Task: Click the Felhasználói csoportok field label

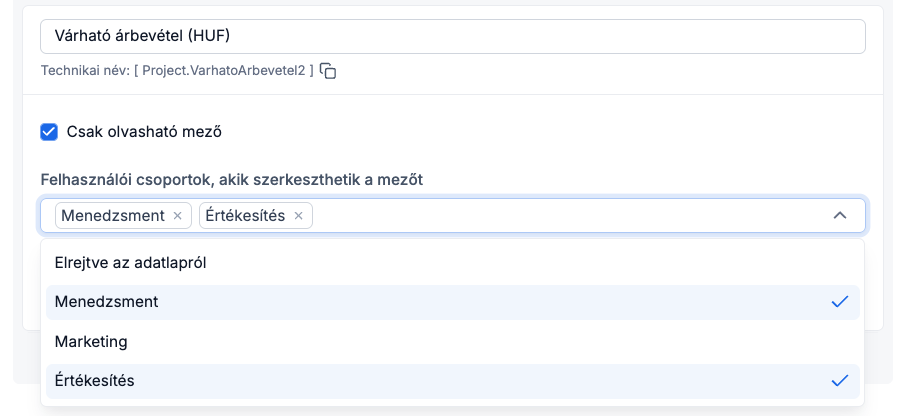Action: click(x=231, y=180)
